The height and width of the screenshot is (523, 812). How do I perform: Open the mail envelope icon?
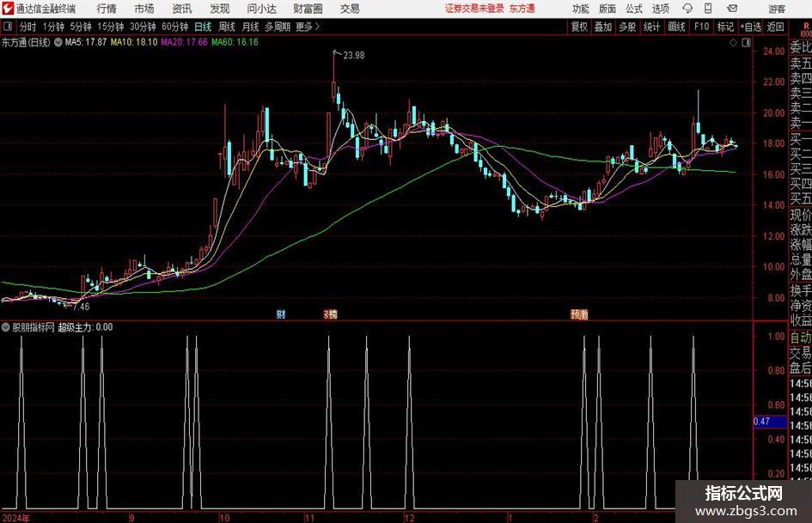(732, 9)
